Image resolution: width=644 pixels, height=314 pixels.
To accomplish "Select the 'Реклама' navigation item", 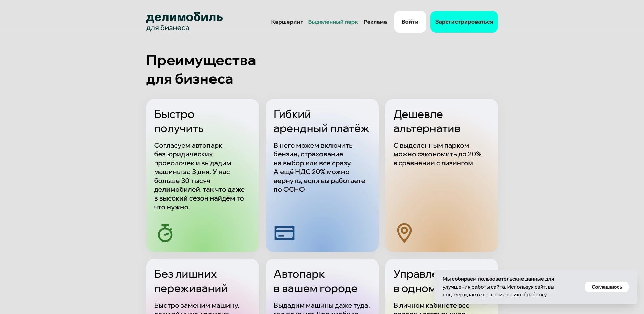I will 375,22.
